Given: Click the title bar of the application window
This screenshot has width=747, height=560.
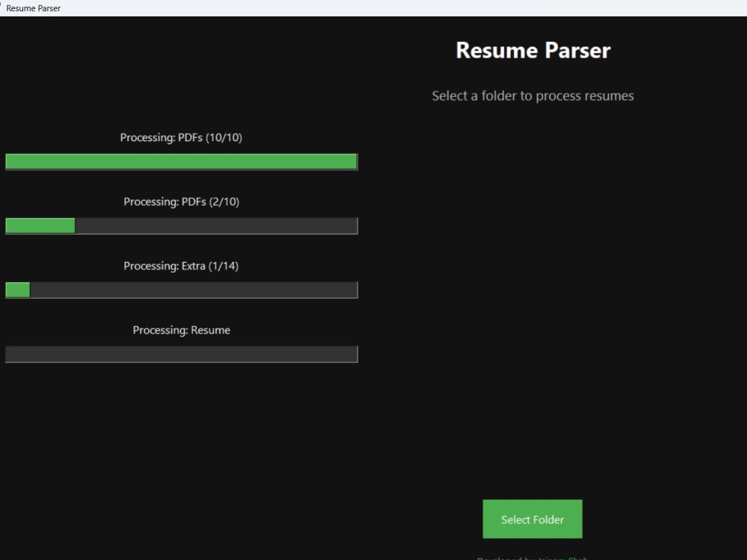Looking at the screenshot, I should (x=299, y=7).
